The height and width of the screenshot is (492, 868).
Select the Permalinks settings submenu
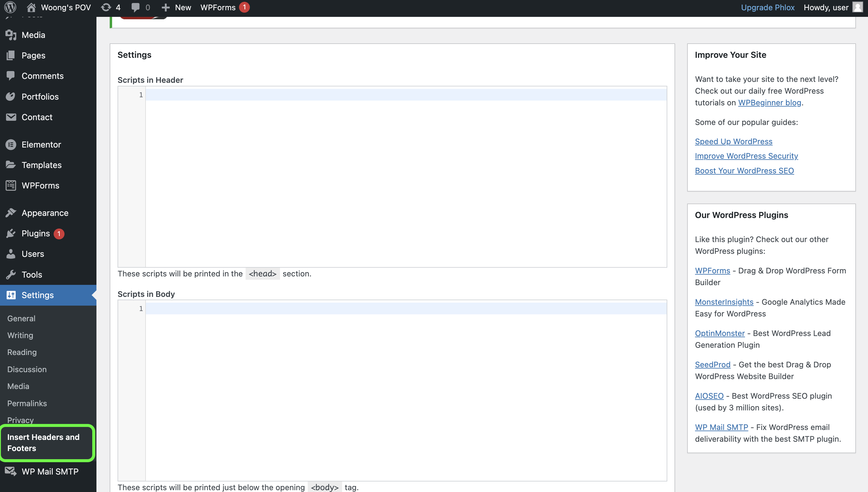tap(27, 403)
